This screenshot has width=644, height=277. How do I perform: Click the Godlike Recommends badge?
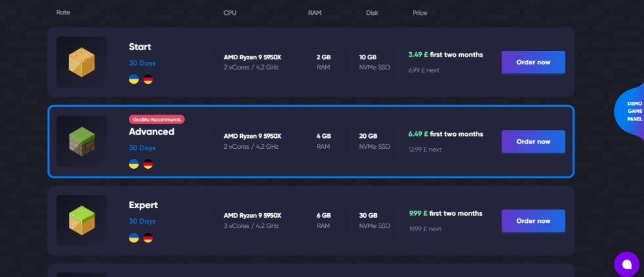coord(156,120)
